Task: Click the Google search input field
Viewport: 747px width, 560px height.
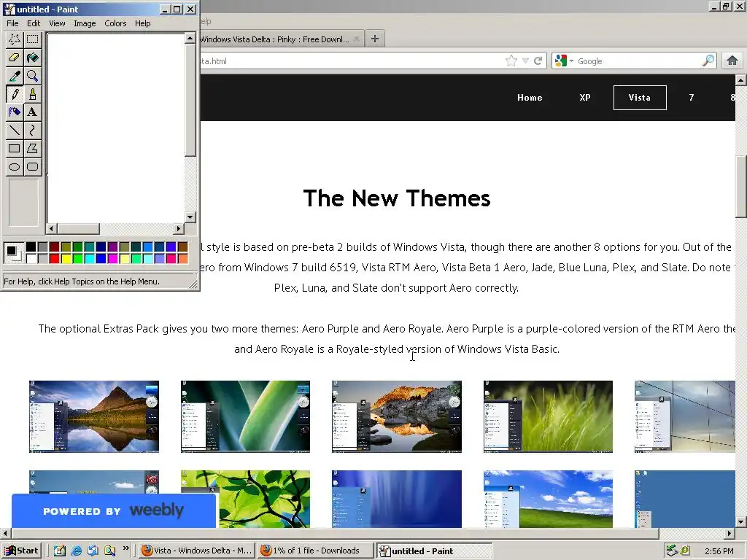Action: click(x=638, y=61)
